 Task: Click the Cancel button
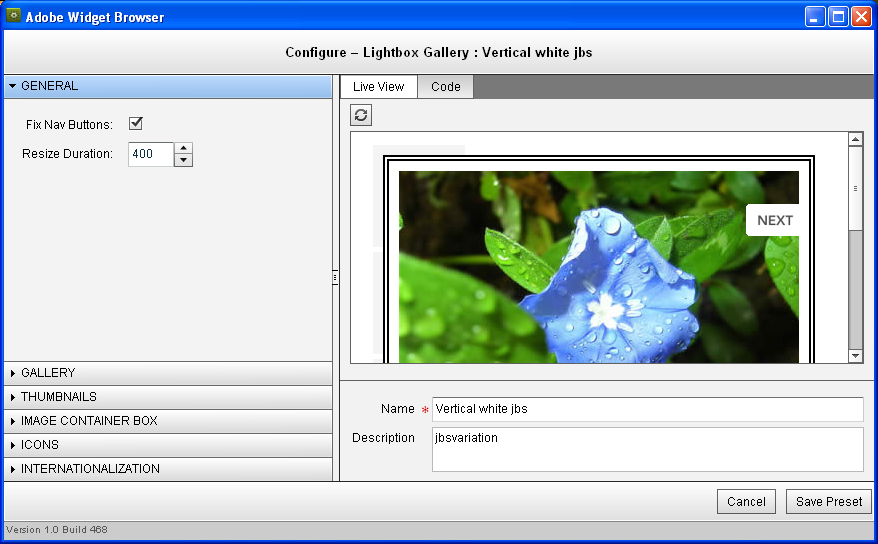[746, 502]
